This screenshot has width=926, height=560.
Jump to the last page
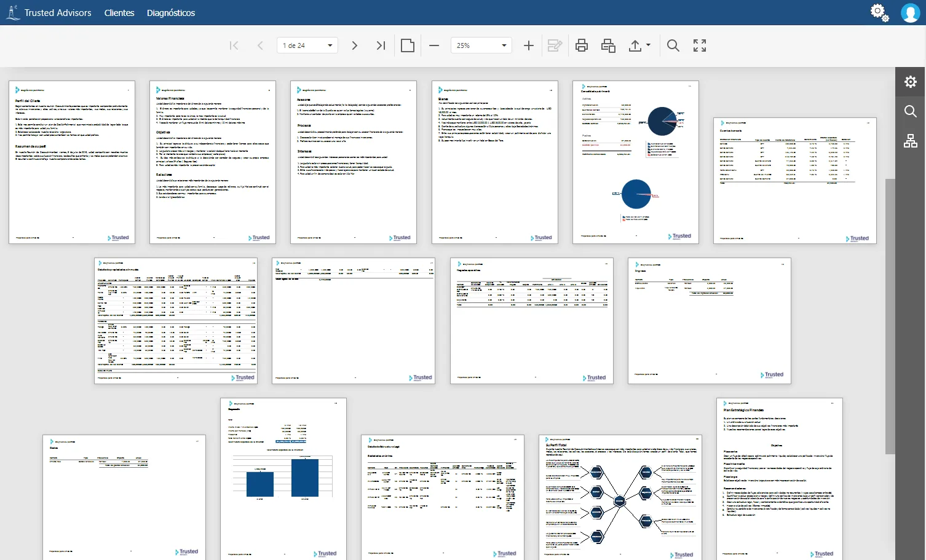click(x=381, y=45)
